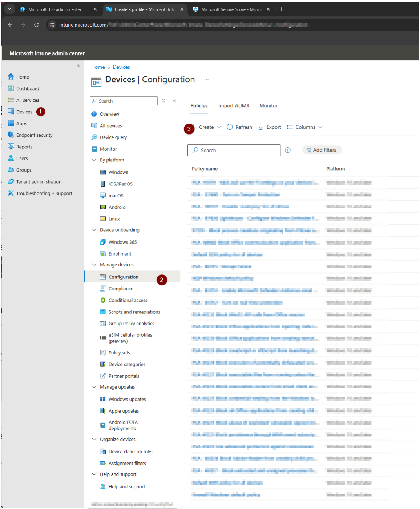Go to Devices breadcrumb link
Image resolution: width=420 pixels, height=509 pixels.
pos(121,67)
